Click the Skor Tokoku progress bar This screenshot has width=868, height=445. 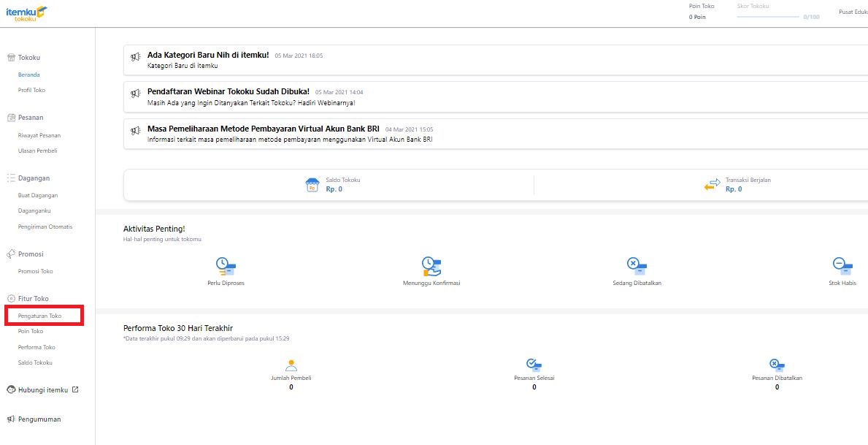pos(768,16)
